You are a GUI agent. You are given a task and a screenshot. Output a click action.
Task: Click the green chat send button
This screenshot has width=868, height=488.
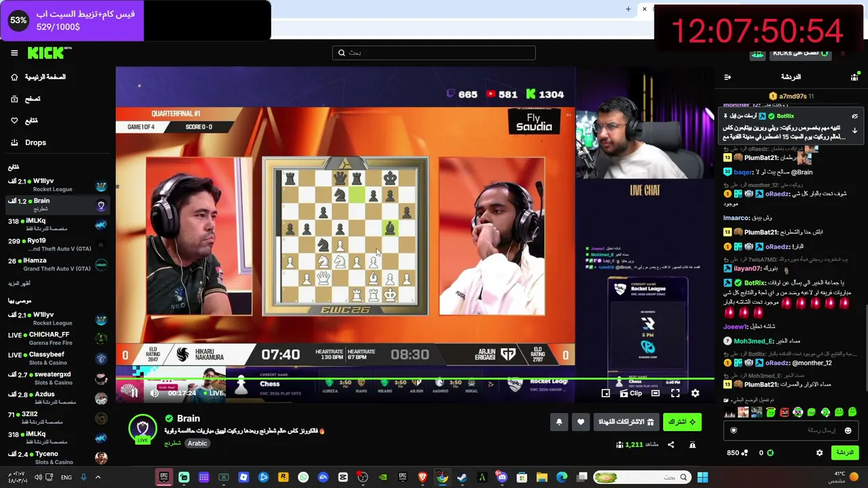point(844,453)
